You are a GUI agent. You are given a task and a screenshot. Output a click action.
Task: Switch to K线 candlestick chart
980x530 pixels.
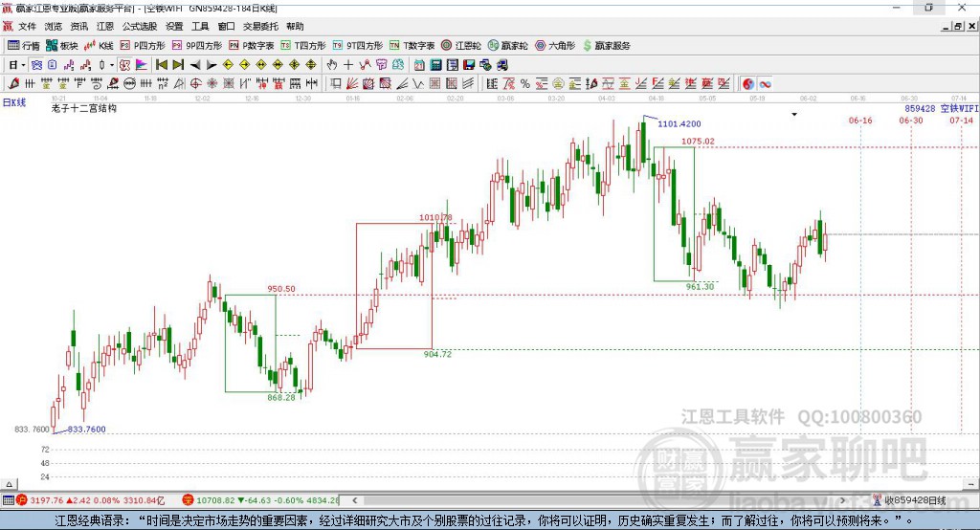99,46
